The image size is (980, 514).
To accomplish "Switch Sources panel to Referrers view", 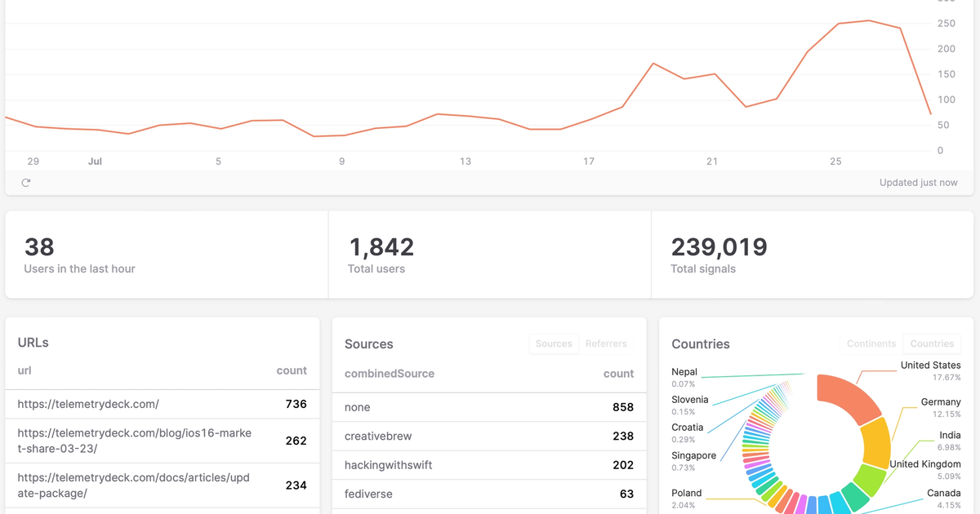I will click(605, 343).
